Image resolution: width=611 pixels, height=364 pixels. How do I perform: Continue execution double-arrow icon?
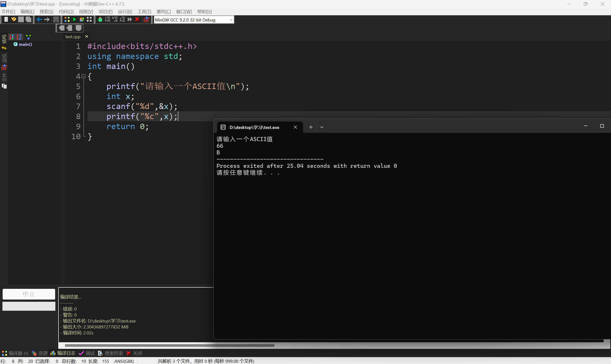click(130, 20)
